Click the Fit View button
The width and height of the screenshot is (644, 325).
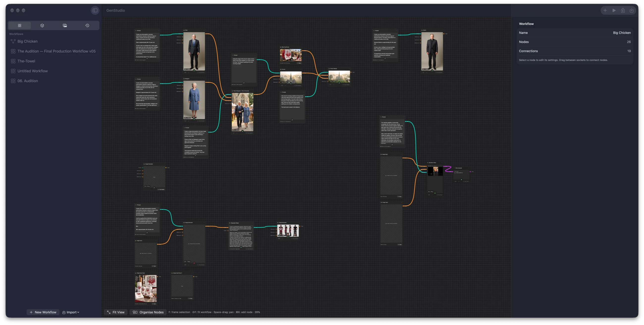click(x=116, y=312)
